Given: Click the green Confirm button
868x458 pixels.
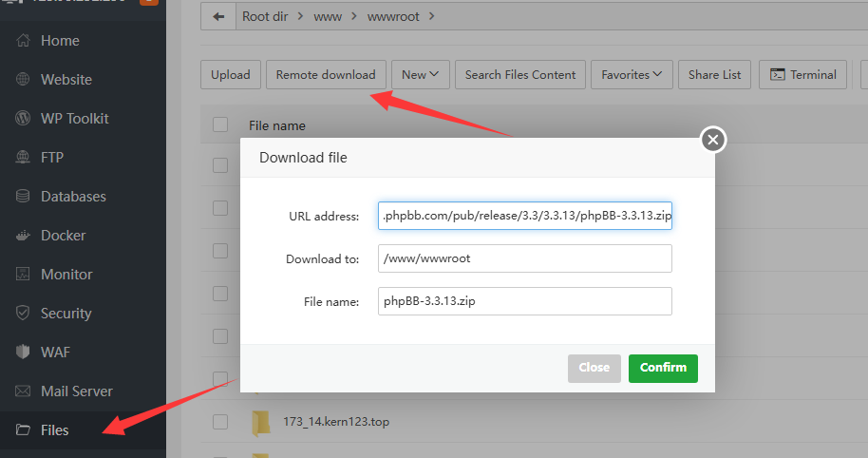Looking at the screenshot, I should [x=663, y=369].
